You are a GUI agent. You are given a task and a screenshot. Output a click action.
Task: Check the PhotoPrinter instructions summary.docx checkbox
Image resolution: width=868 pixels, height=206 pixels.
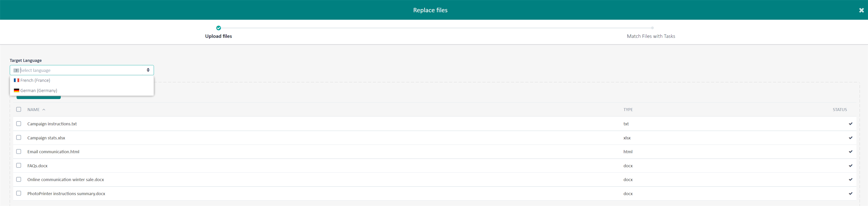coord(19,193)
